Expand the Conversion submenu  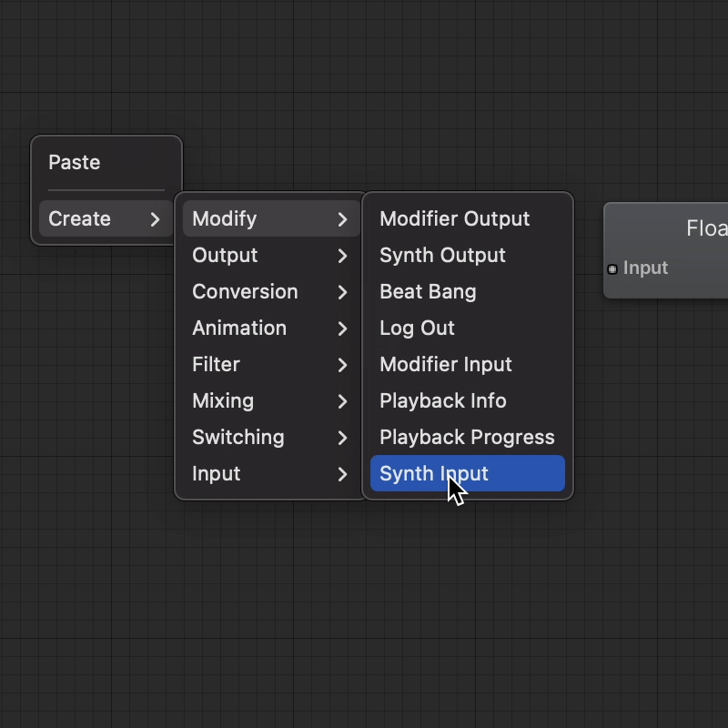(x=269, y=292)
